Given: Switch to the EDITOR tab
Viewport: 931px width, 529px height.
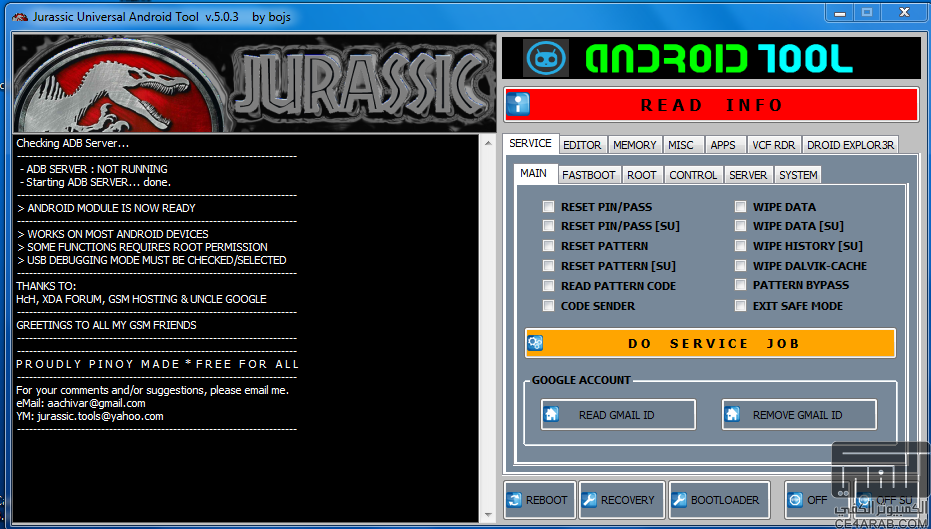Looking at the screenshot, I should (x=582, y=145).
